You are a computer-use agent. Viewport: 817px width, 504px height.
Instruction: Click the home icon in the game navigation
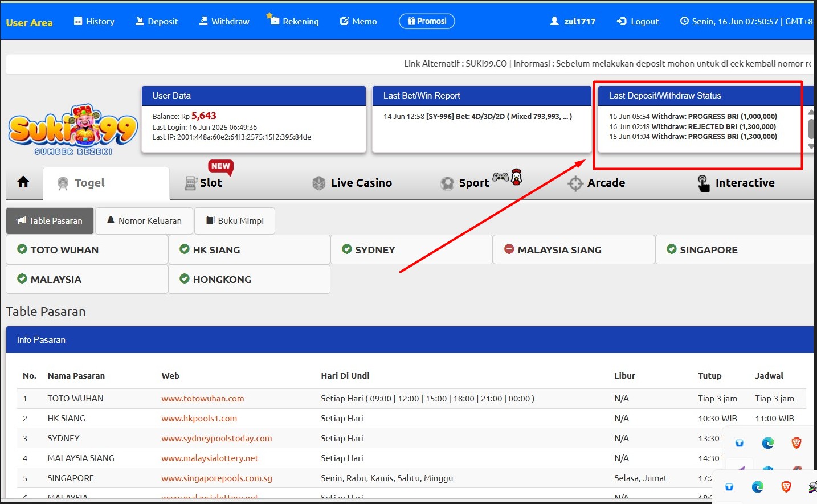23,182
